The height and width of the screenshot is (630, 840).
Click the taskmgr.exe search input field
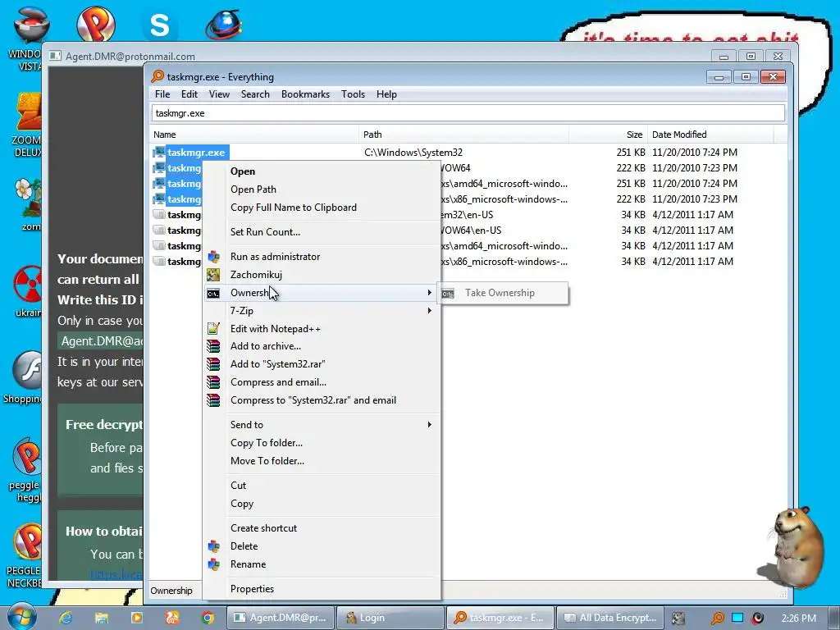pyautogui.click(x=468, y=113)
